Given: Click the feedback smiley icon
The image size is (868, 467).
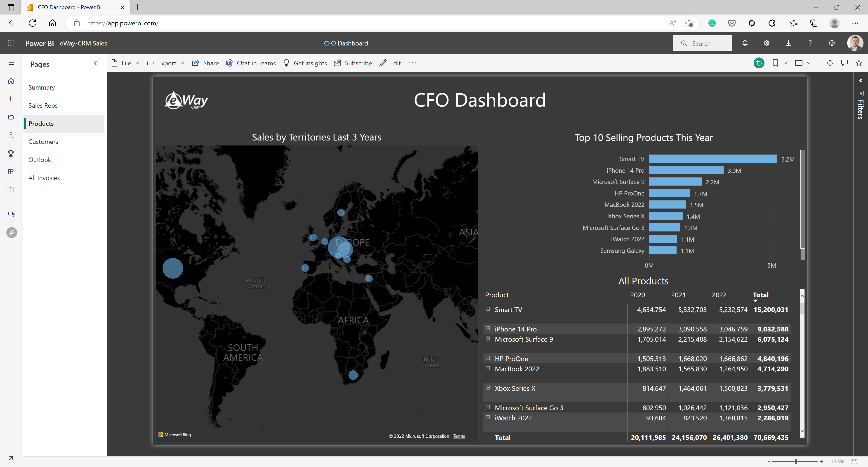Looking at the screenshot, I should [x=832, y=43].
